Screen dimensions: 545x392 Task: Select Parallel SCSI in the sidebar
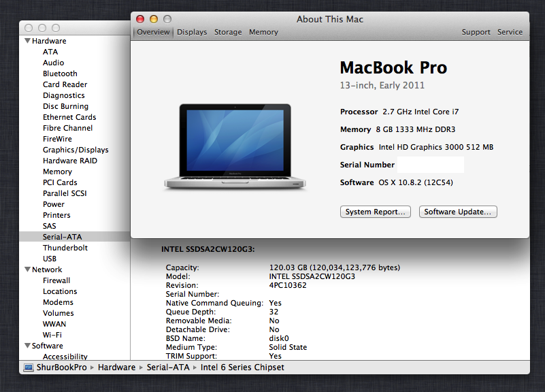(x=65, y=193)
